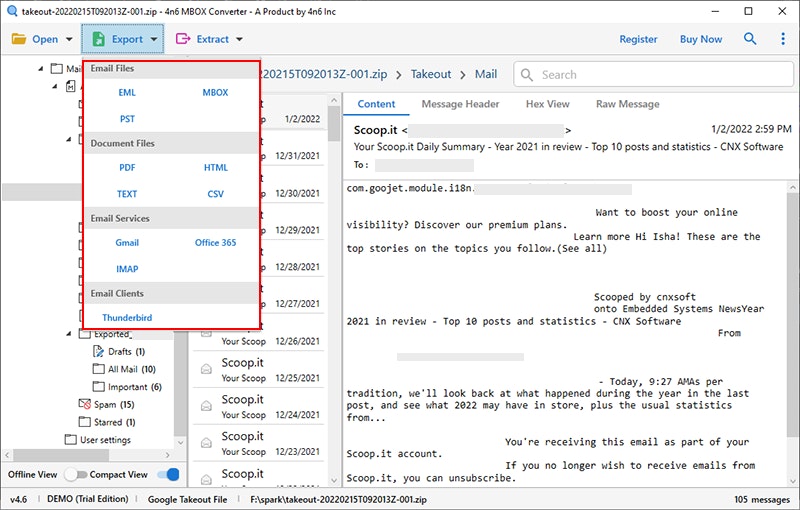Click the All Mail folder icon

click(x=98, y=369)
